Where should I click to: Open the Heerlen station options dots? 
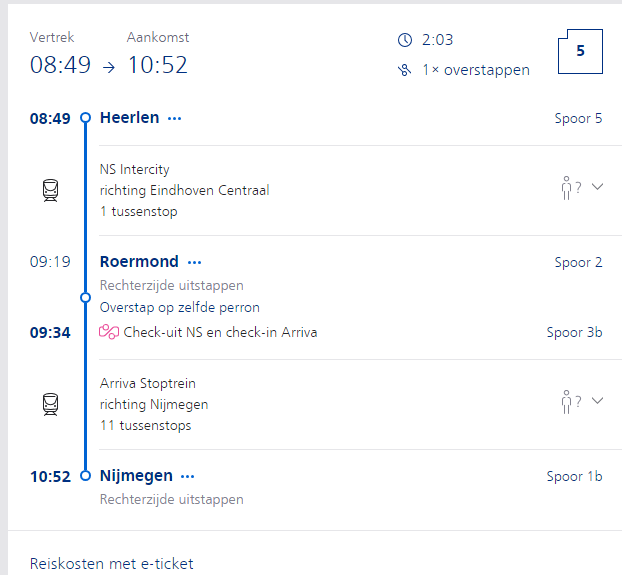coord(175,119)
